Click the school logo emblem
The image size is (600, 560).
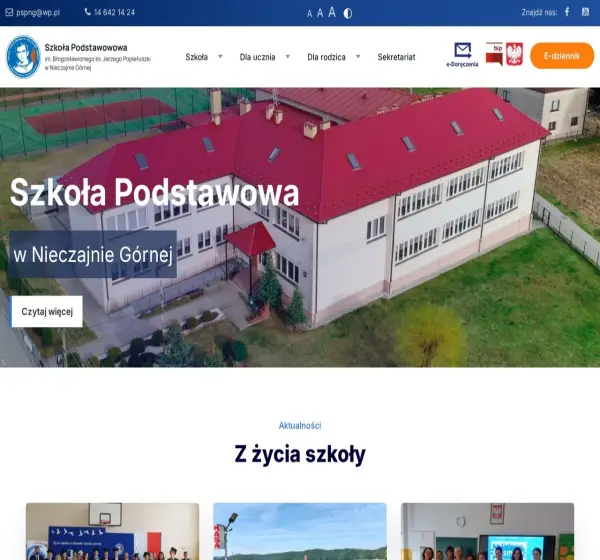coord(23,57)
